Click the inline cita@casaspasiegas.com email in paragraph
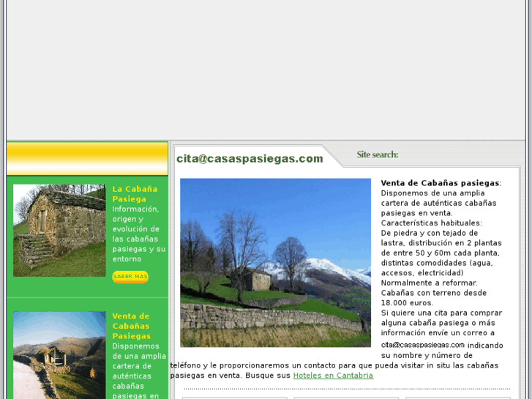 (x=422, y=345)
